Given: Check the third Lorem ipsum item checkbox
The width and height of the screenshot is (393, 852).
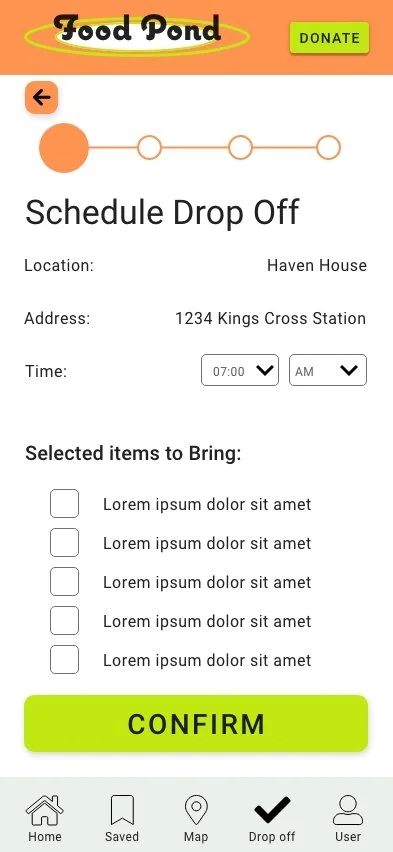Looking at the screenshot, I should coord(64,581).
